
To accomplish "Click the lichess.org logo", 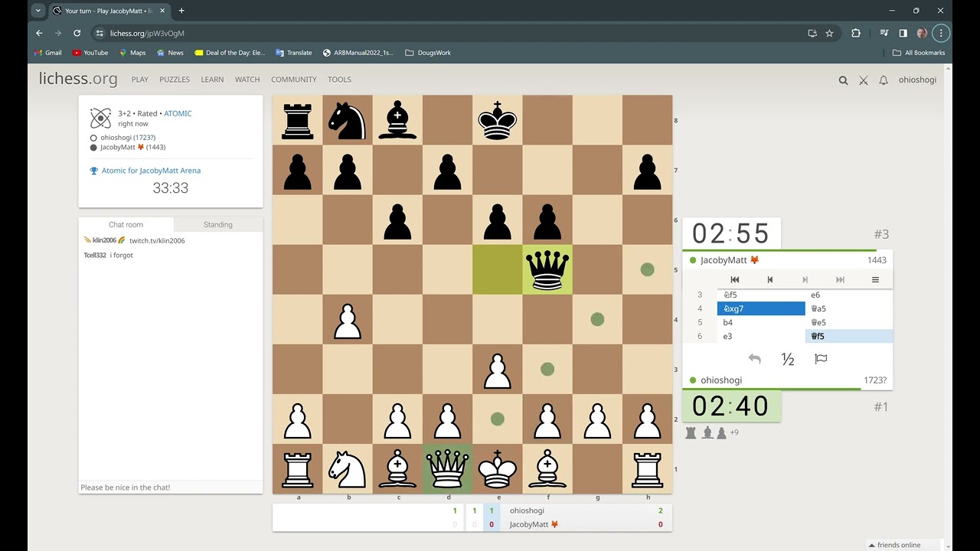I will 78,79.
